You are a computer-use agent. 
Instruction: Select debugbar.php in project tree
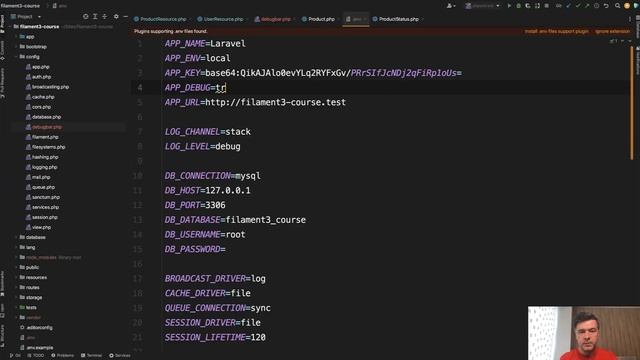(47, 127)
